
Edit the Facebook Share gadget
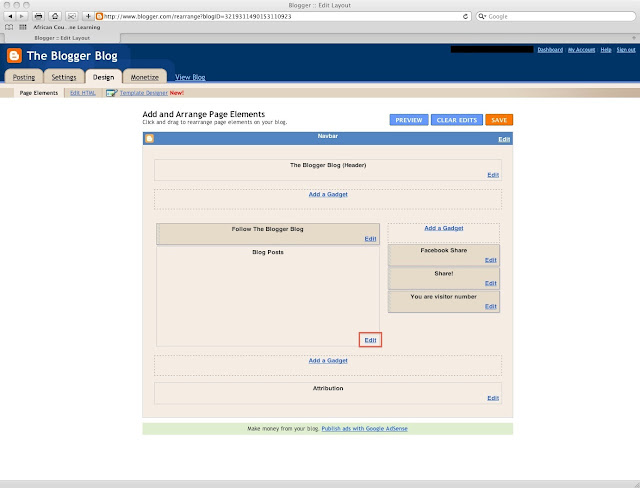(491, 260)
